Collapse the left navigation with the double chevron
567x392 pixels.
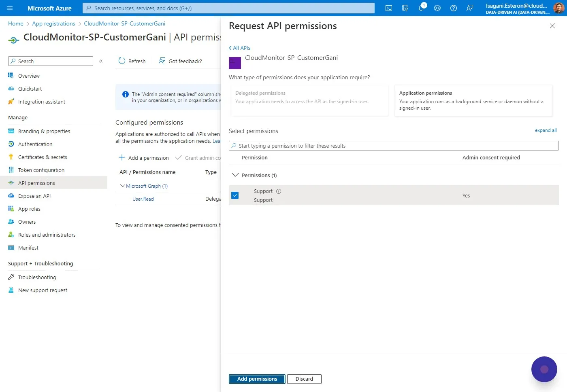click(x=101, y=61)
